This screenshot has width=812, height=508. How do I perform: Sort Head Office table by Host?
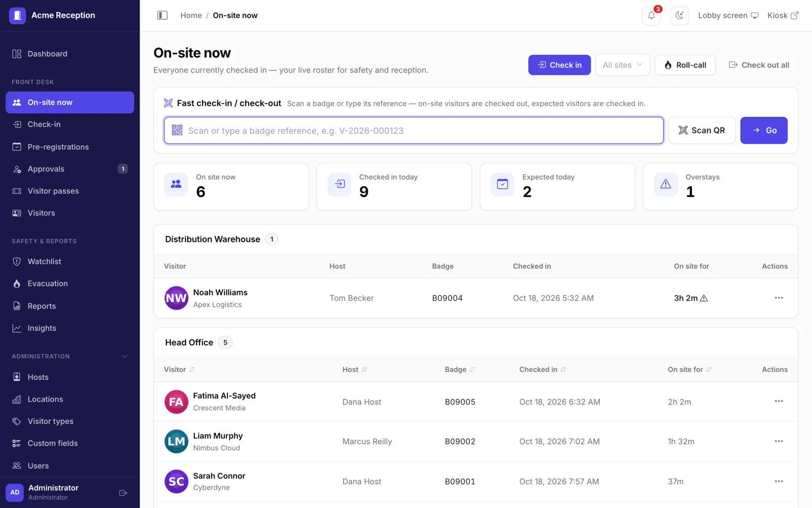click(355, 370)
